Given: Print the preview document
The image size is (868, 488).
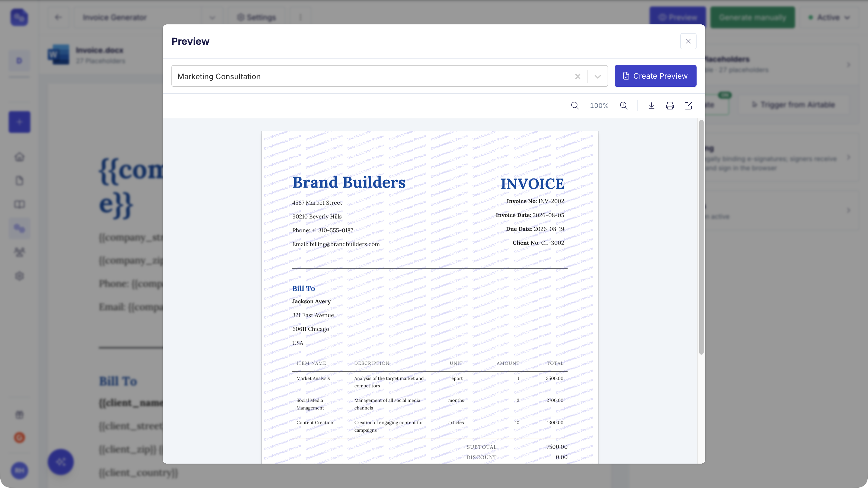Looking at the screenshot, I should pos(670,106).
